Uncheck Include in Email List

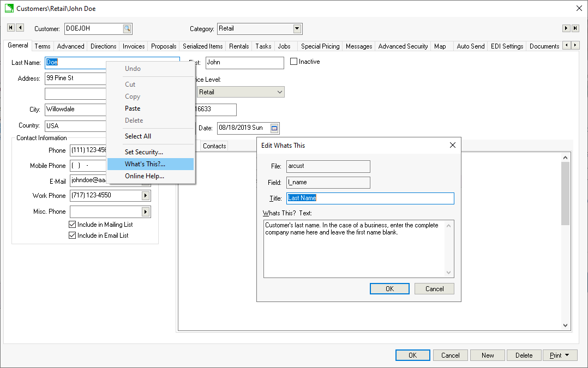[x=73, y=236]
